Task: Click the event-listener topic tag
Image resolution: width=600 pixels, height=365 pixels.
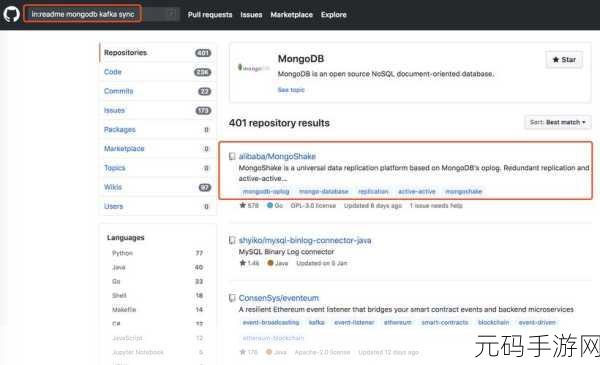Action: click(x=354, y=323)
